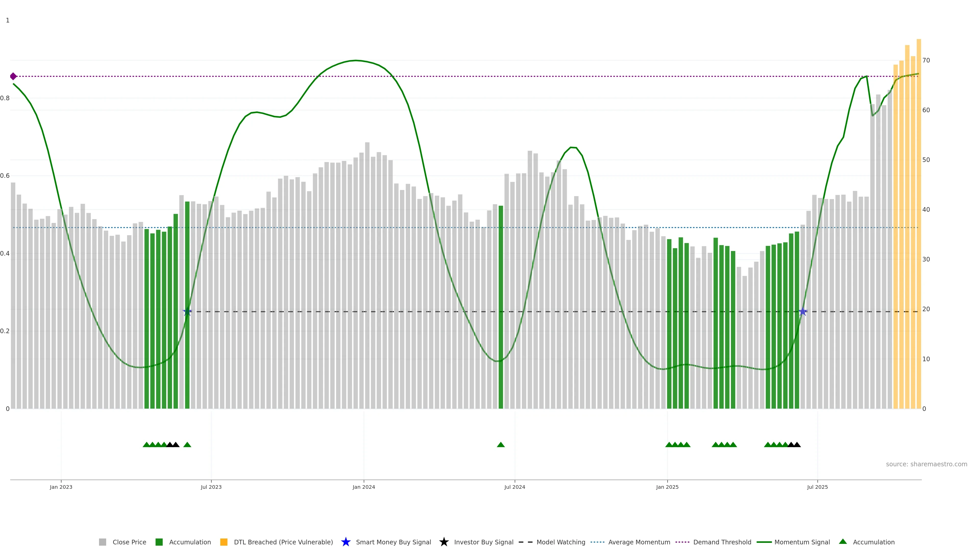
Task: Click the Jan 2023 axis label
Action: [x=61, y=487]
